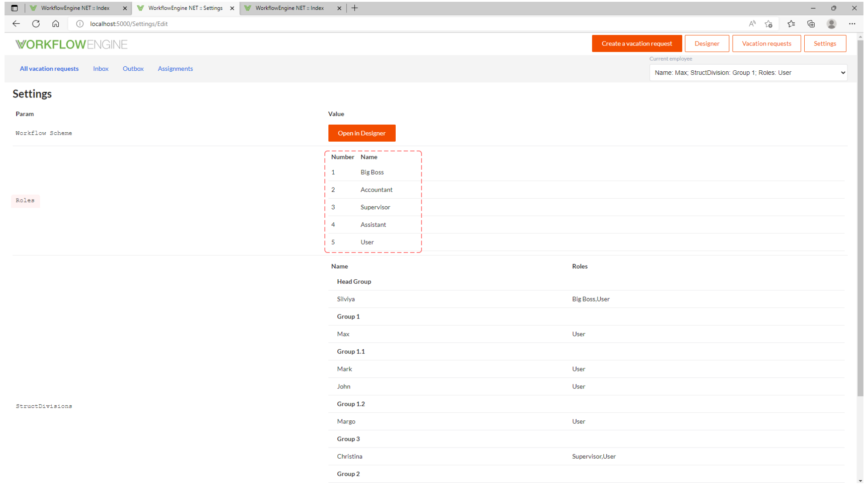Screen dimensions: 868x485
Task: Add this page to favorites star icon
Action: click(769, 24)
